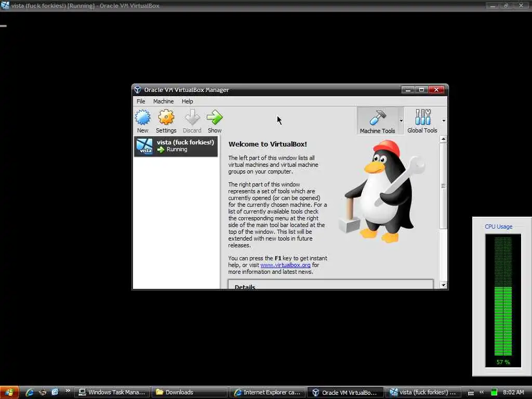Close the VirtualBox Manager window
Viewport: 532px width, 399px height.
coord(436,89)
